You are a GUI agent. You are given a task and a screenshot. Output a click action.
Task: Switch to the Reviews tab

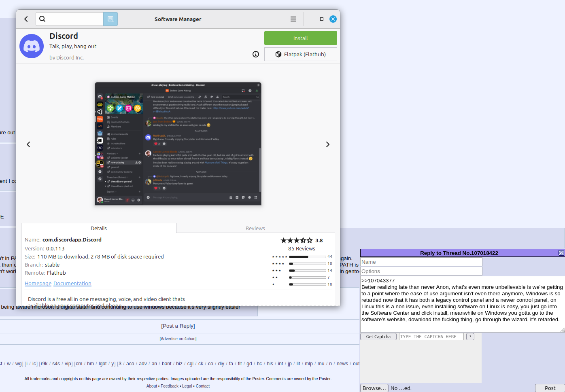coord(255,228)
